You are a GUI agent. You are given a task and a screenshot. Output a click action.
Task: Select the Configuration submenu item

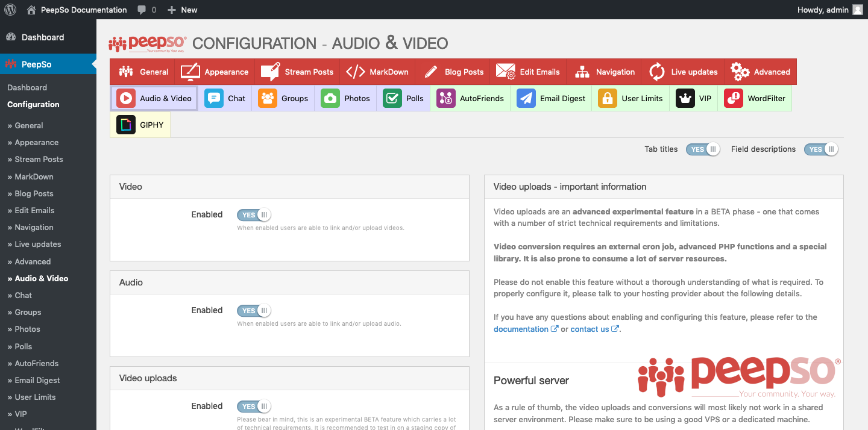click(x=33, y=104)
